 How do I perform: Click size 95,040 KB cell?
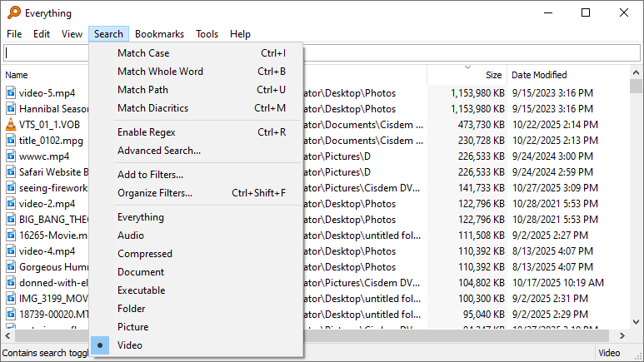(x=483, y=314)
